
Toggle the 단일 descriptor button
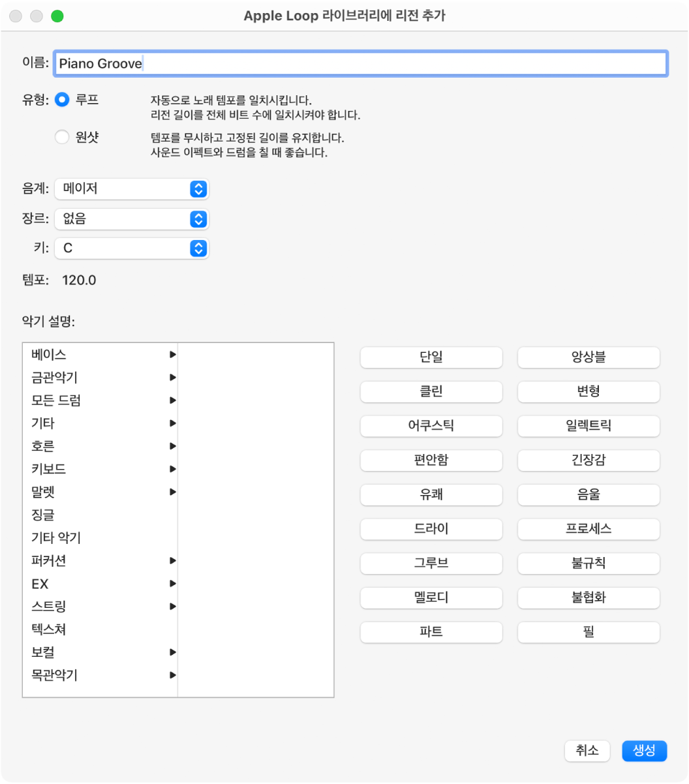[x=431, y=357]
